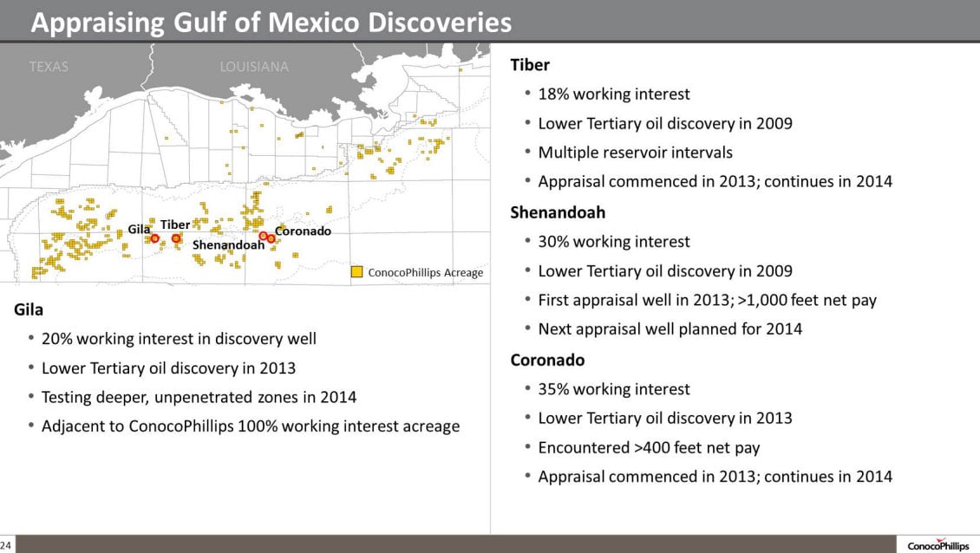Viewport: 980px width, 553px height.
Task: Click 'Testing deeper, unpenetrated zones in 2014' text
Action: (199, 397)
